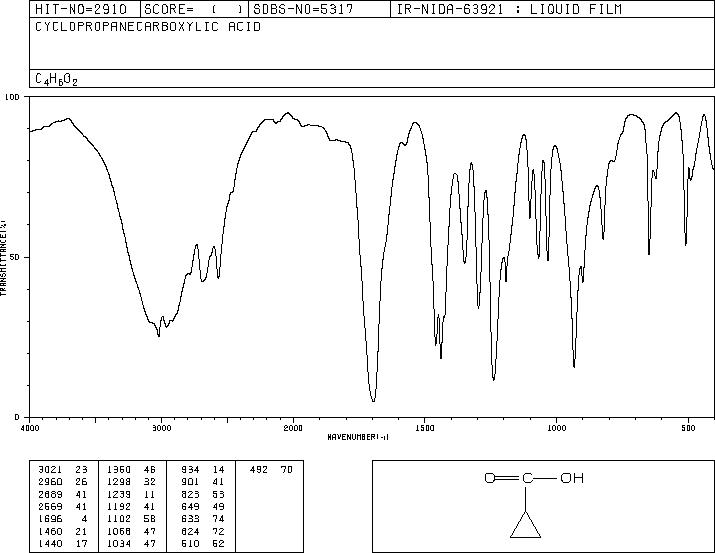This screenshot has width=715, height=553.
Task: Click the SCORE= ( ) header field
Action: [x=194, y=9]
